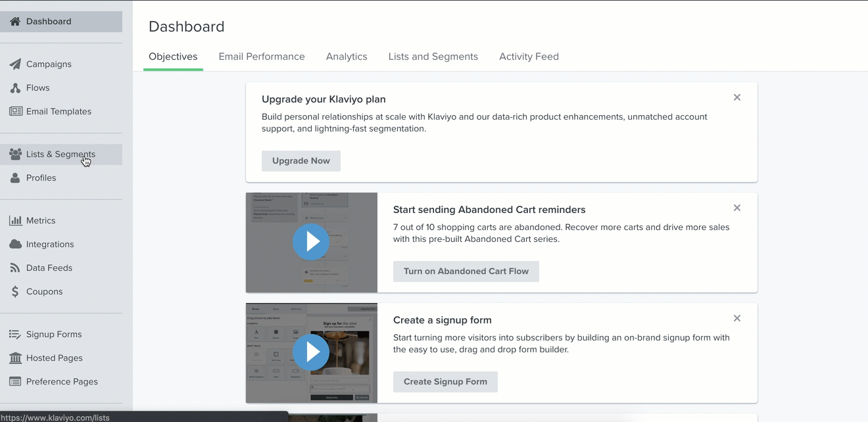Image resolution: width=868 pixels, height=422 pixels.
Task: Open Data Feeds via RSS icon
Action: click(15, 268)
